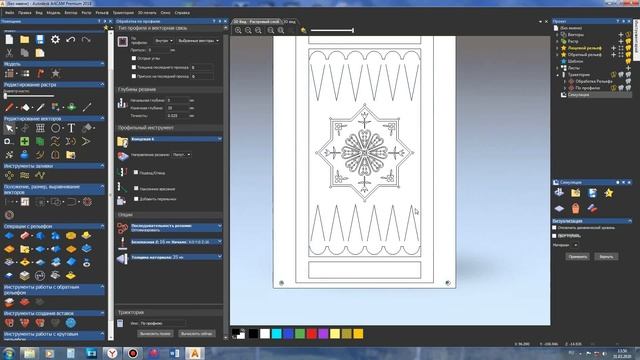Click the calculate now button
This screenshot has height=360, width=640.
[196, 333]
